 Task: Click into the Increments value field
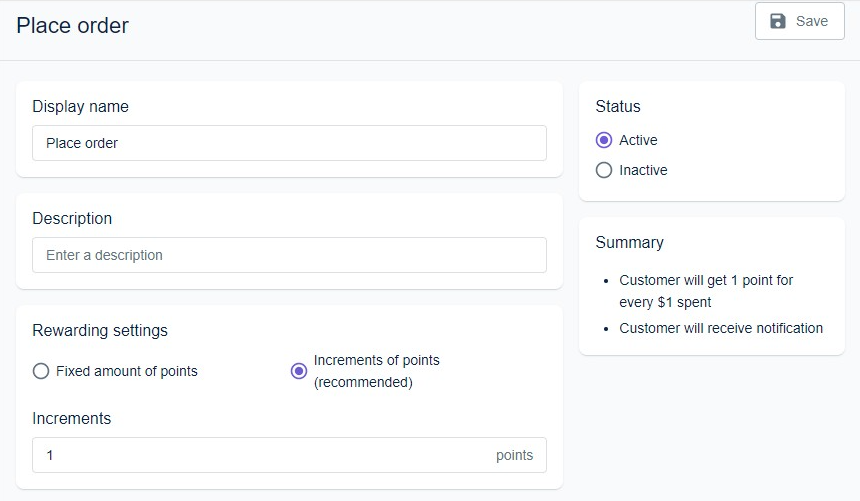(260, 455)
